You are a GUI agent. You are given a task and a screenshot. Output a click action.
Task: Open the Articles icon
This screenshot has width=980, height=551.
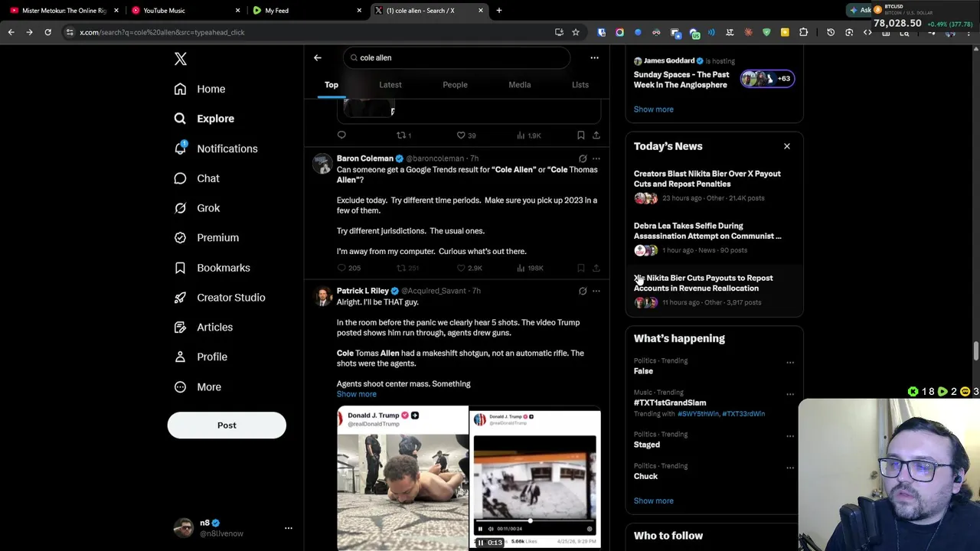point(180,327)
